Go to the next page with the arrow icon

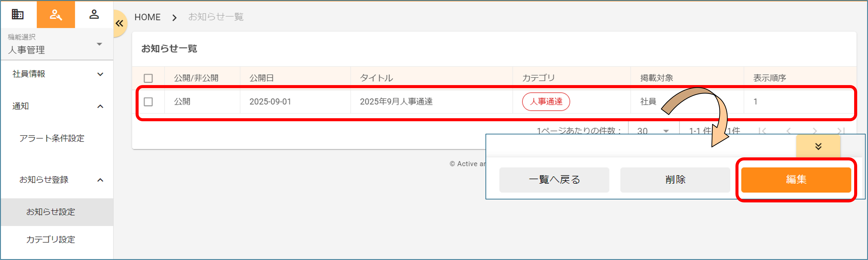(815, 131)
